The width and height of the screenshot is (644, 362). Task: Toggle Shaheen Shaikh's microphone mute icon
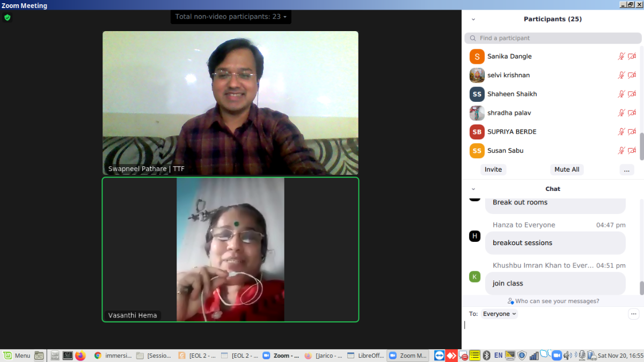tap(621, 94)
